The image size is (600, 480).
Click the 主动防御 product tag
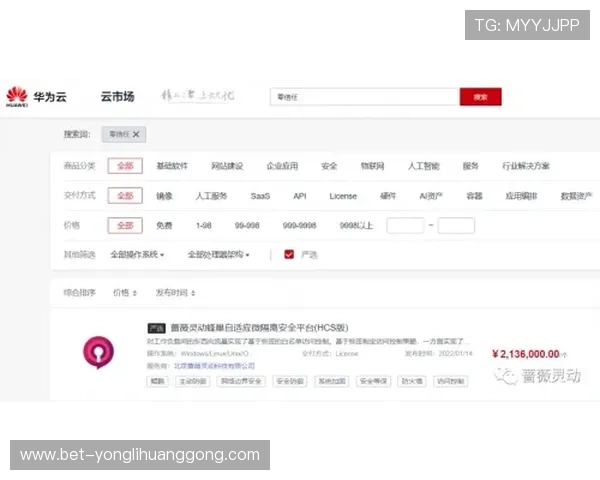click(193, 381)
